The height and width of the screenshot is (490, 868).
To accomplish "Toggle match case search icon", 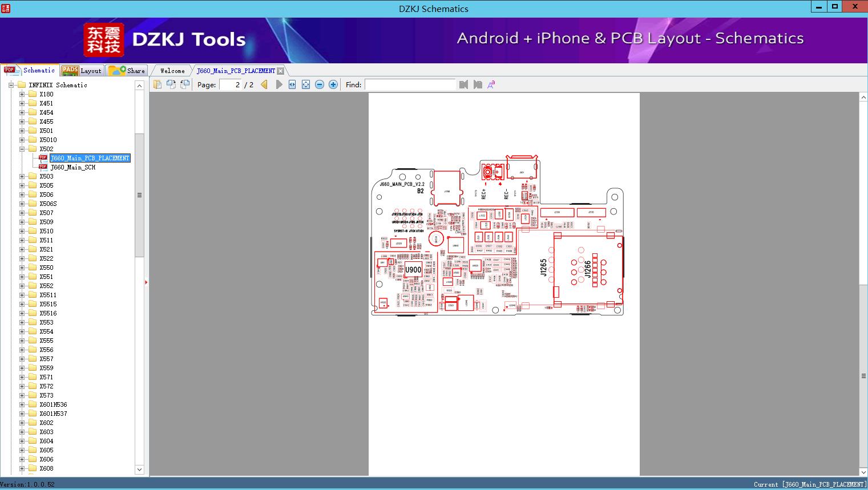I will pos(491,84).
